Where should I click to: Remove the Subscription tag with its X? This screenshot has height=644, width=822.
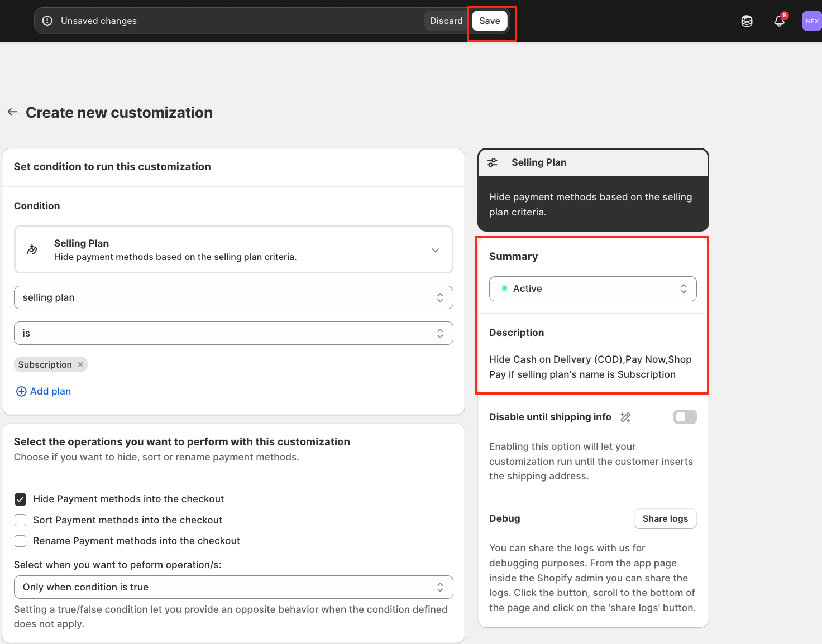pyautogui.click(x=80, y=364)
